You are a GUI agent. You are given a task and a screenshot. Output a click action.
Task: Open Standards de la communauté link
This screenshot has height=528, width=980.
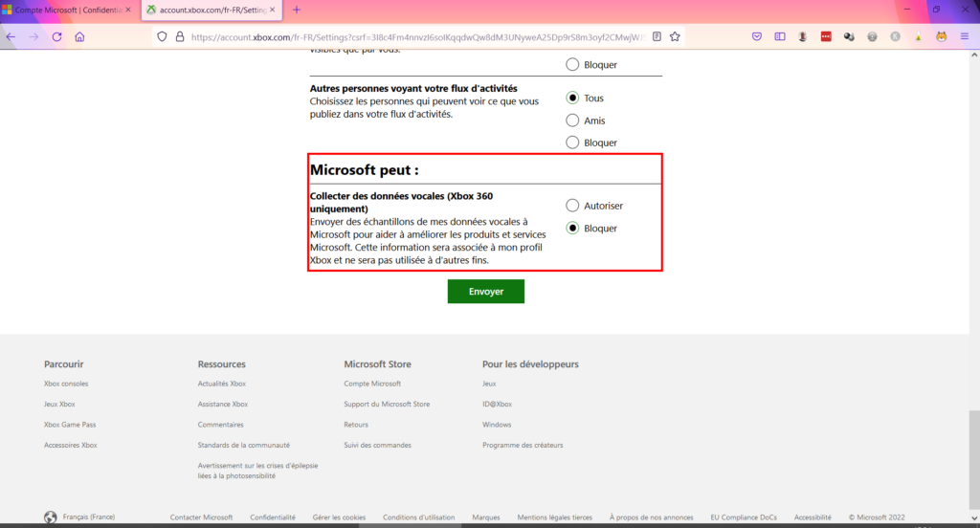pyautogui.click(x=244, y=446)
